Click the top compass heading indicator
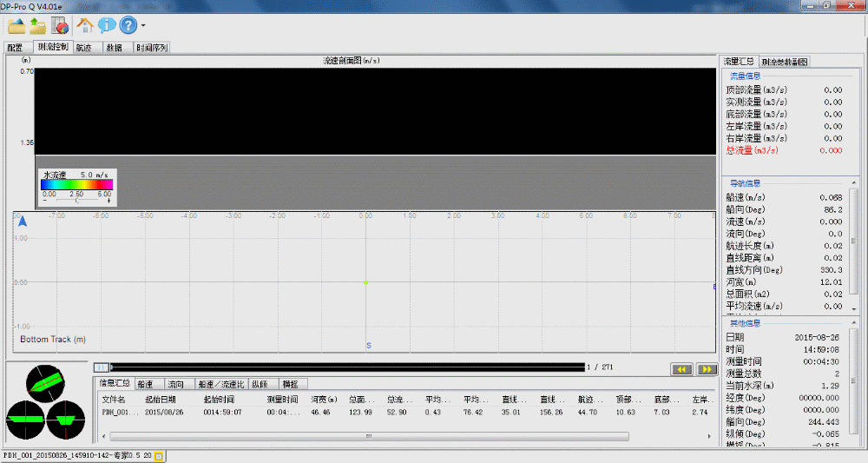 click(x=45, y=383)
